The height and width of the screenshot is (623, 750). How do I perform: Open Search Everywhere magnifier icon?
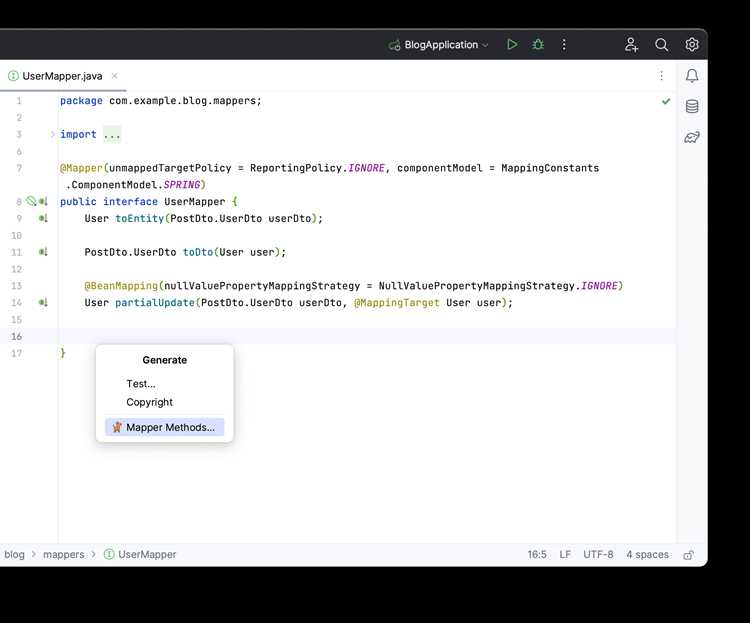pyautogui.click(x=662, y=44)
